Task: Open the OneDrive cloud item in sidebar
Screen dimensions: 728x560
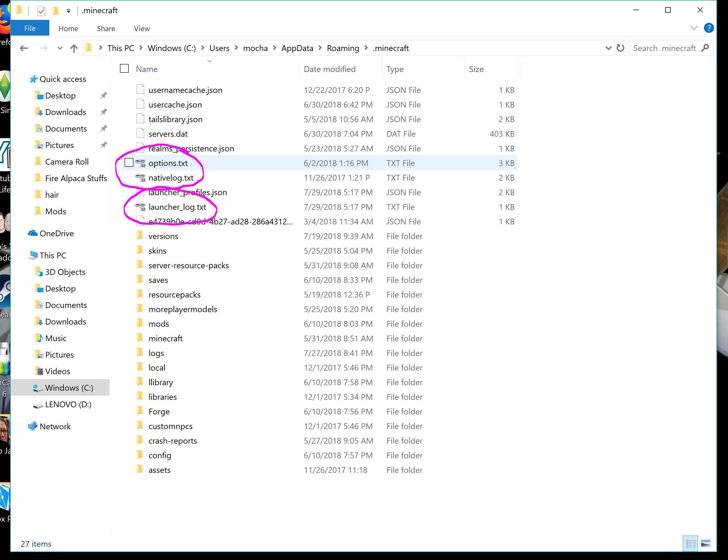Action: pos(56,233)
